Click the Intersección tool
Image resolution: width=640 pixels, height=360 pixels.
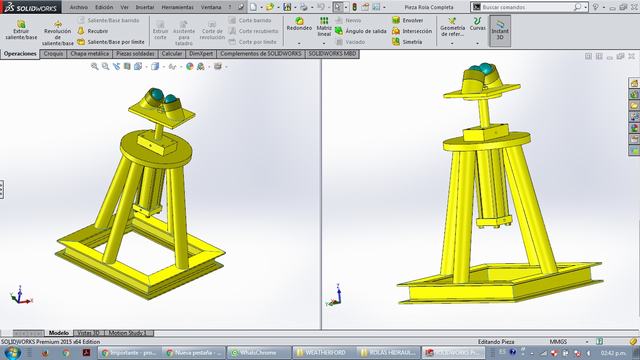[411, 31]
